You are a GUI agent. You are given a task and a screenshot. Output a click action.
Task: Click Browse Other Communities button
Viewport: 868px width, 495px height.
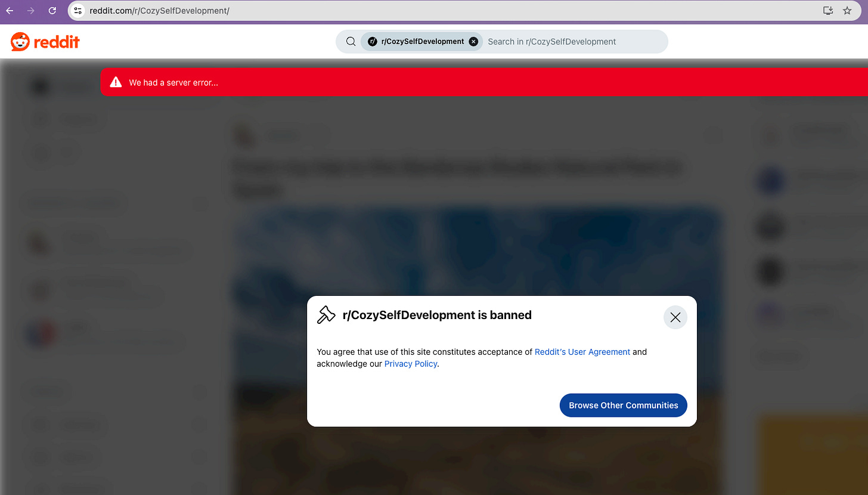[624, 406]
